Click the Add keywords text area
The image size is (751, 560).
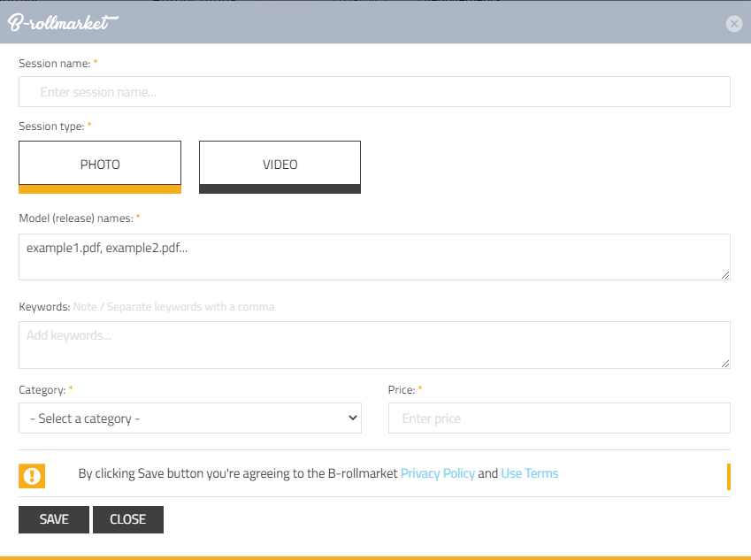click(x=374, y=344)
